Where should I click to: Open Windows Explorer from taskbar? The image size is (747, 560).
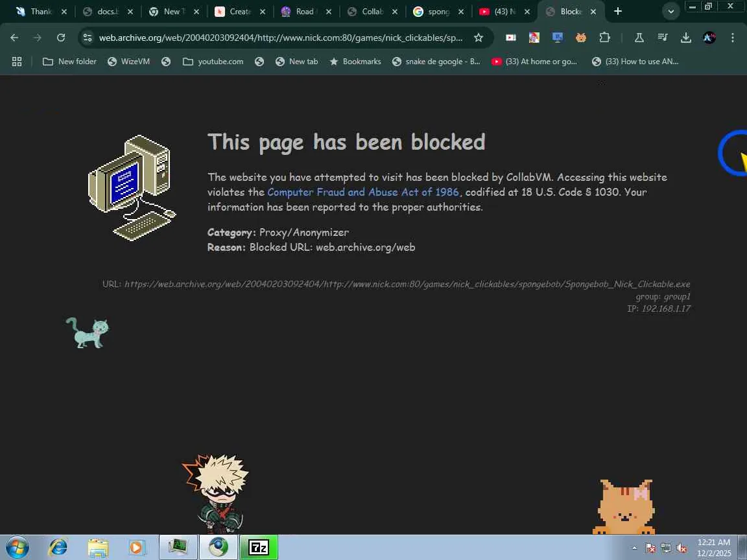tap(98, 547)
